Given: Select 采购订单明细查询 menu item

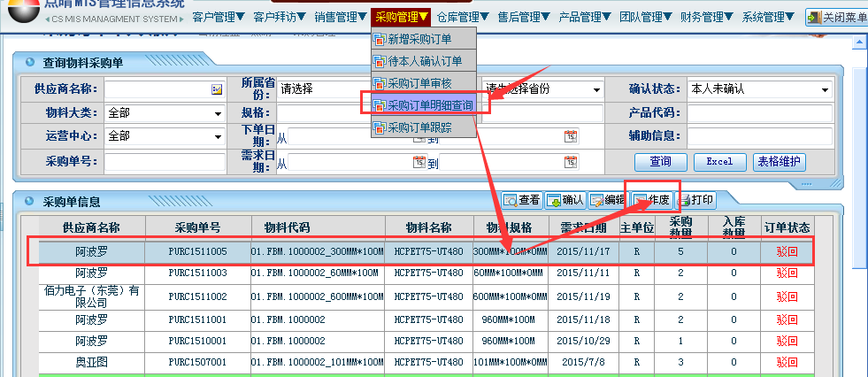Looking at the screenshot, I should [x=424, y=105].
